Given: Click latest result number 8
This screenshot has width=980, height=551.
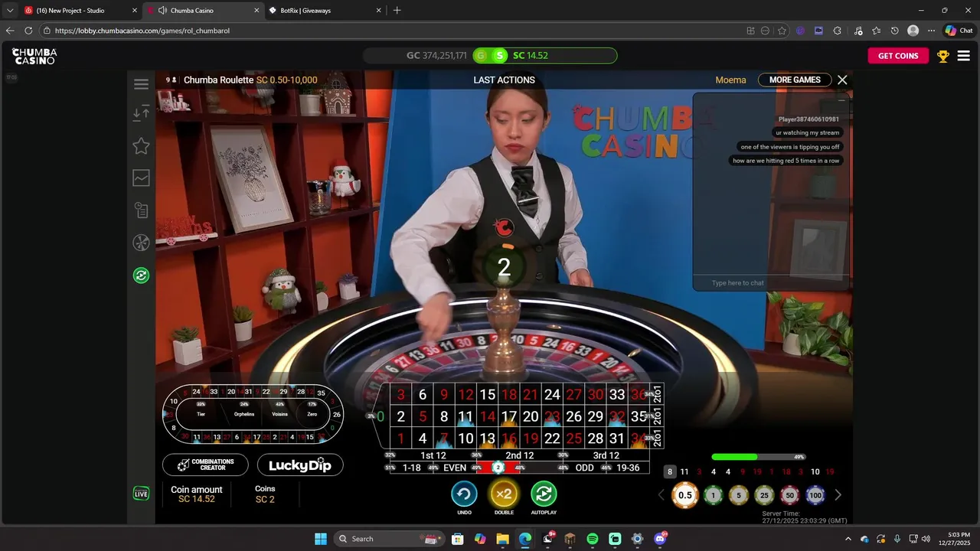Looking at the screenshot, I should click(670, 472).
